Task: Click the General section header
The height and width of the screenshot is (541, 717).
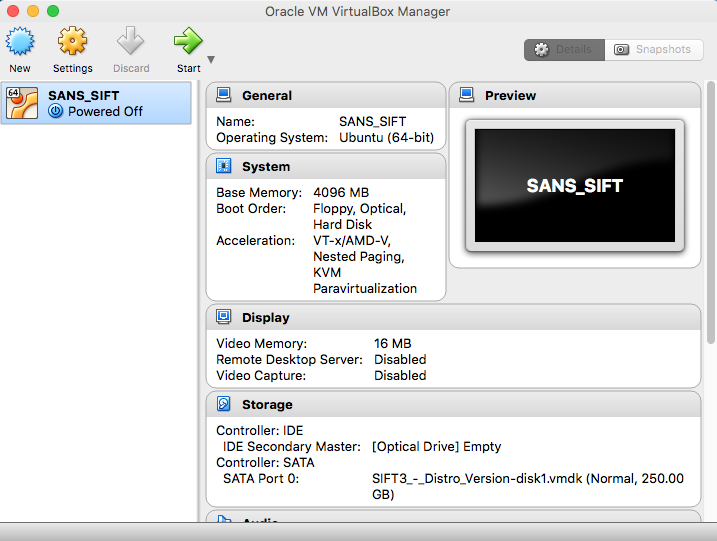Action: tap(267, 95)
